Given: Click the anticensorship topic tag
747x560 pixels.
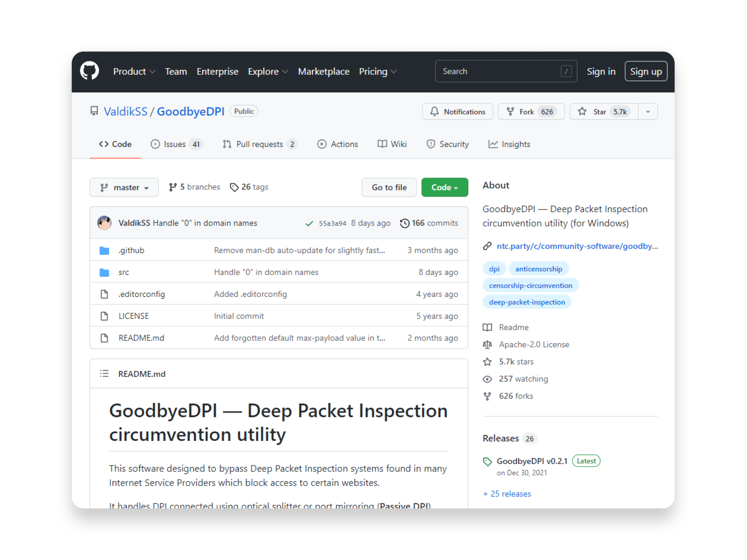Looking at the screenshot, I should click(538, 269).
